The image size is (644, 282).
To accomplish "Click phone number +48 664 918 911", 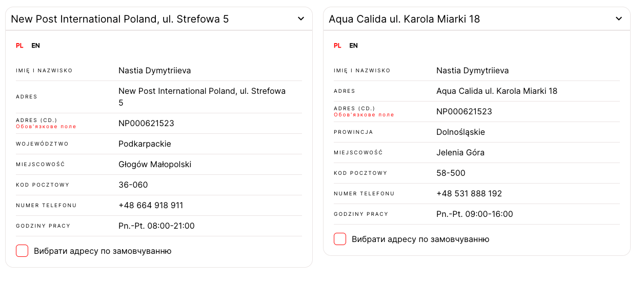I will pos(151,206).
